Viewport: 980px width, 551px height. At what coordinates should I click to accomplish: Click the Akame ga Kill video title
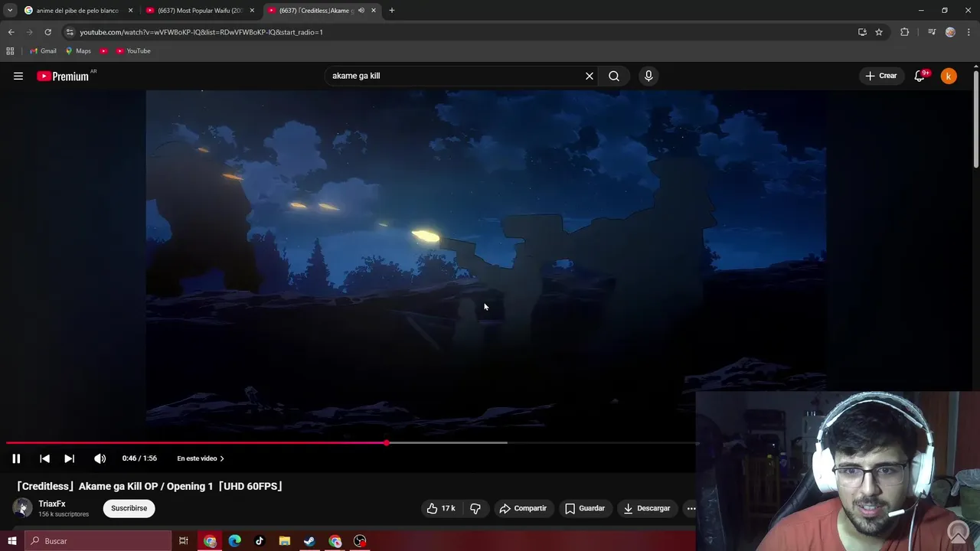[x=150, y=486]
